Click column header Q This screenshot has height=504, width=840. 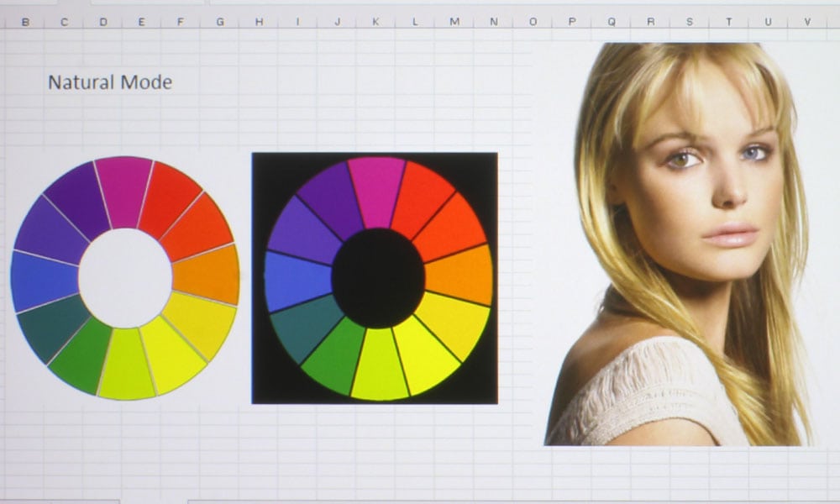pyautogui.click(x=611, y=22)
